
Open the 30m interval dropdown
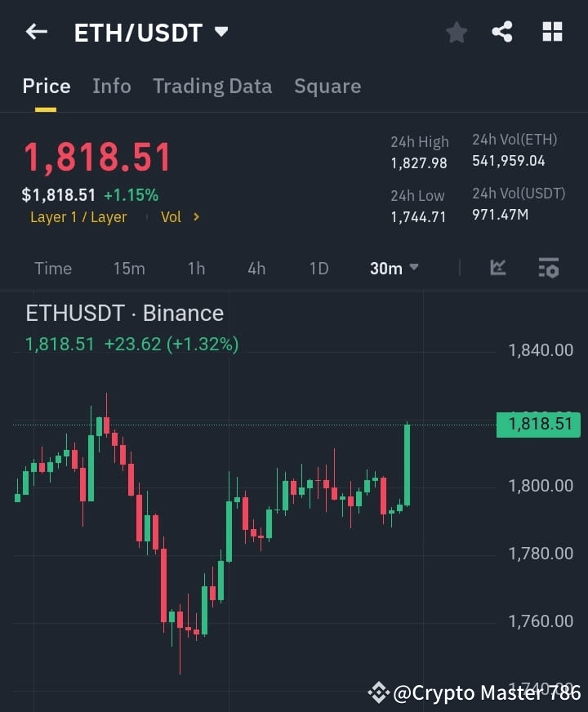pyautogui.click(x=394, y=267)
